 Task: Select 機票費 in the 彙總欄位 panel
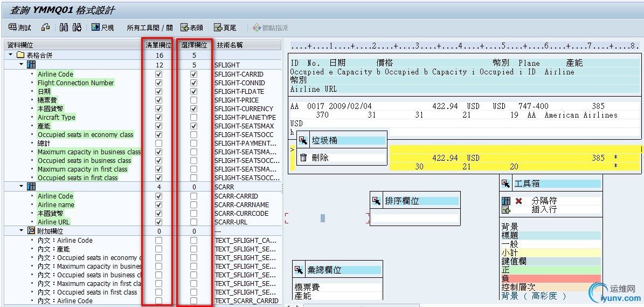click(x=307, y=287)
